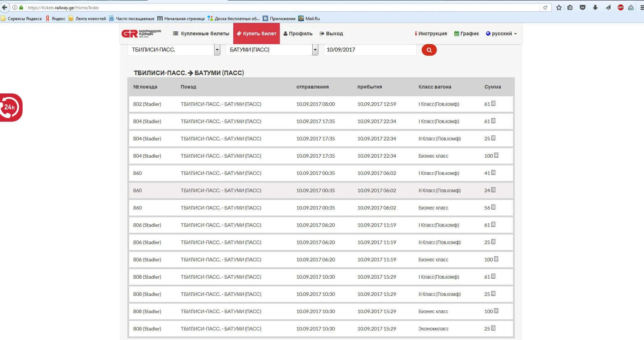Click price icon for 860 Бизнес класс at 56
The image size is (644, 340).
pyautogui.click(x=493, y=207)
